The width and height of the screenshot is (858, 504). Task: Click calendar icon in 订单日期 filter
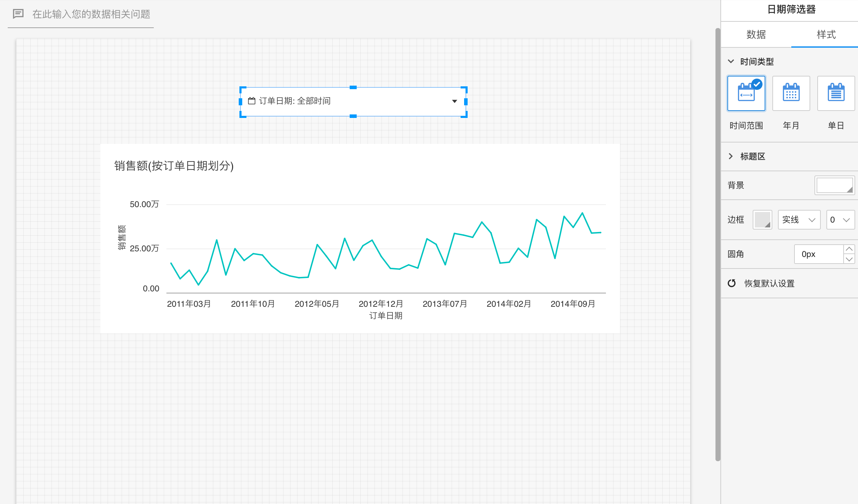click(x=252, y=101)
